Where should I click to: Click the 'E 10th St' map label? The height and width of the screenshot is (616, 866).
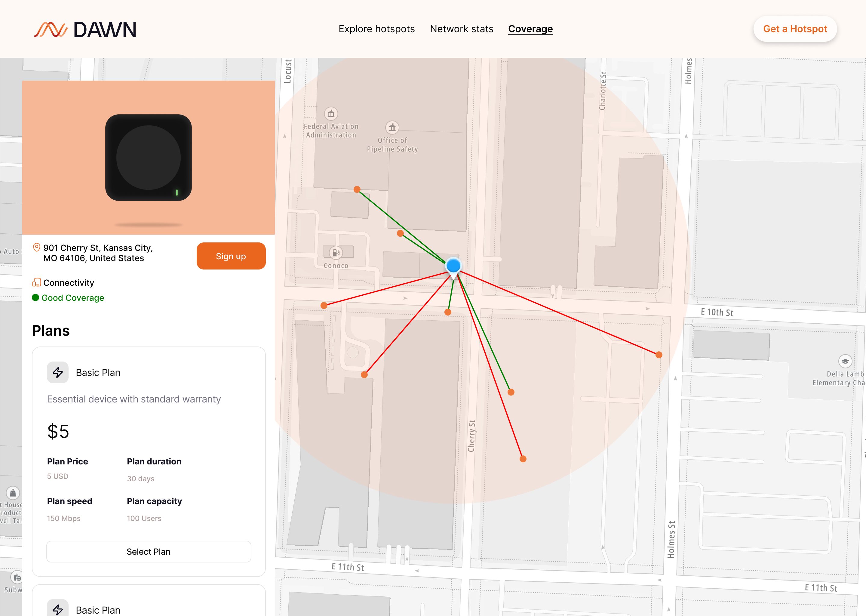[717, 312]
